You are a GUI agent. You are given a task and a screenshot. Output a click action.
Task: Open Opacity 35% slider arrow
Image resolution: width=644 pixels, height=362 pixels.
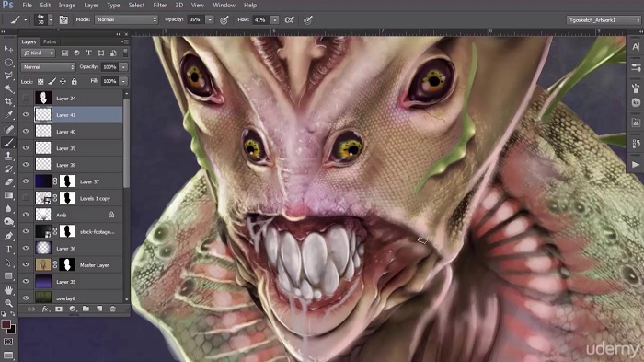pyautogui.click(x=210, y=19)
